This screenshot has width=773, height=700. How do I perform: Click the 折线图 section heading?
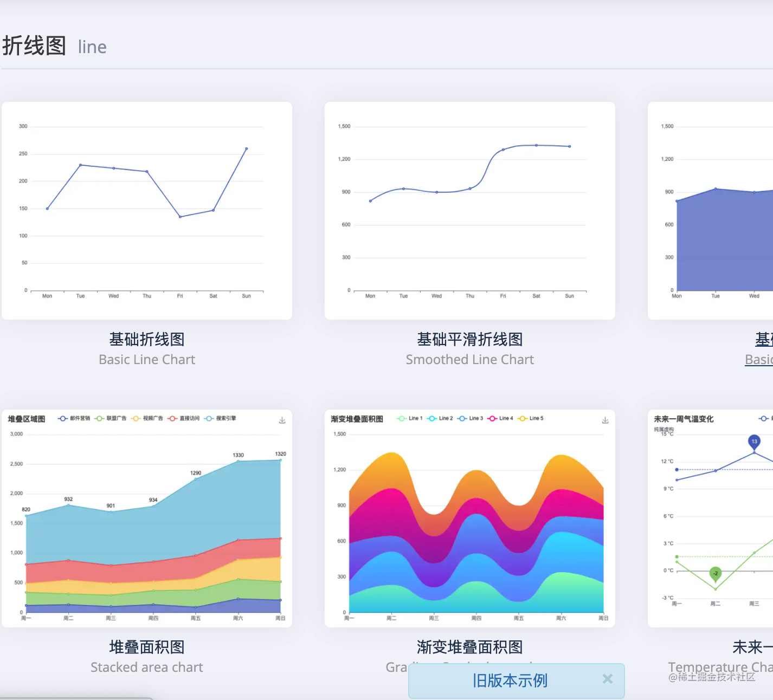click(34, 46)
